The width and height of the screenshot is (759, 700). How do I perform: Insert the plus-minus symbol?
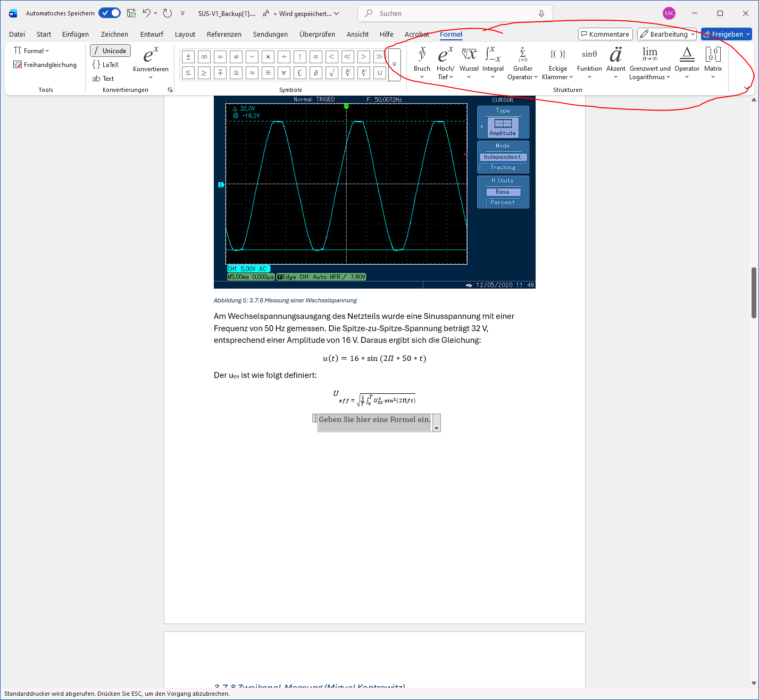pyautogui.click(x=188, y=56)
